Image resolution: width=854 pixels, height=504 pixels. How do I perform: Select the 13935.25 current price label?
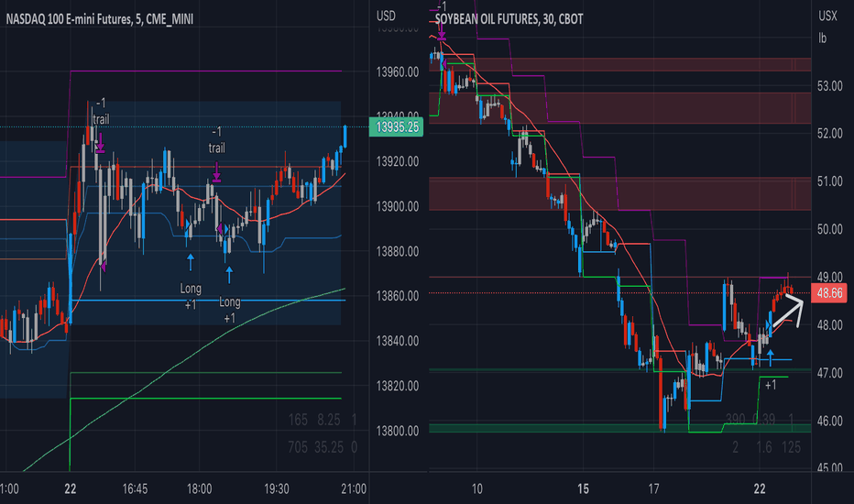click(x=397, y=127)
